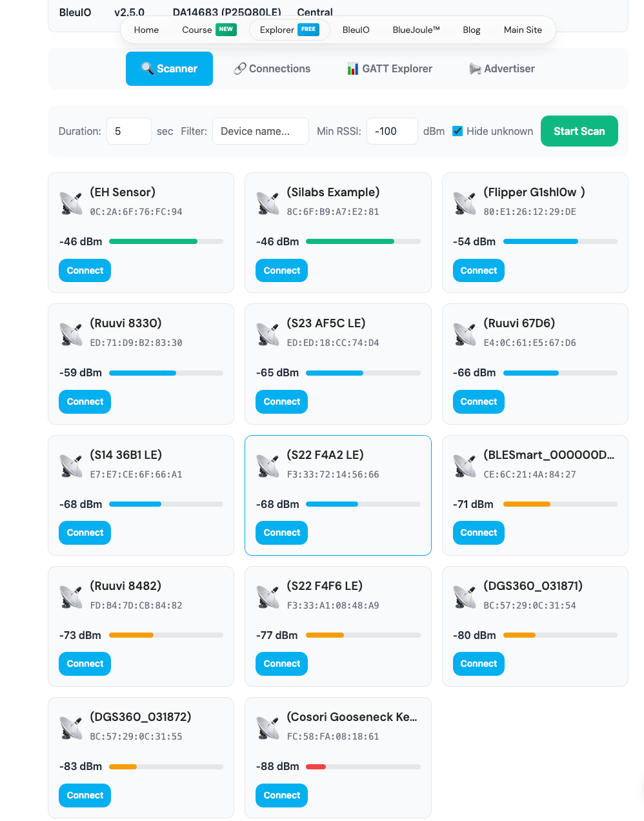Click the antenna icon on the DGS360_031871 card
644x821 pixels.
464,596
